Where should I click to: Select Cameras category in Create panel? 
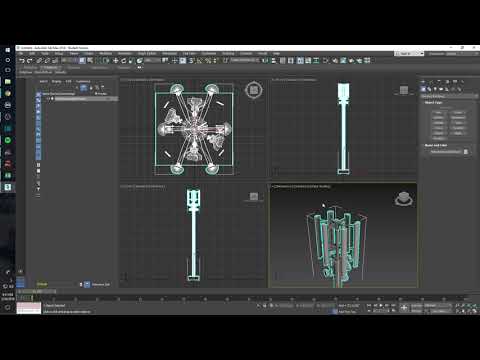pos(441,89)
